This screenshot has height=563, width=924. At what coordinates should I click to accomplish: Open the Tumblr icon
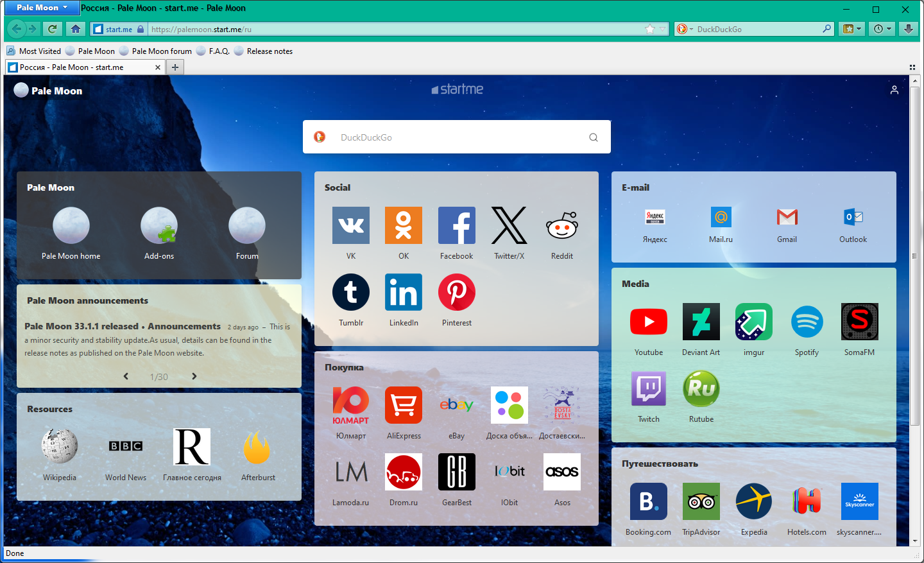[351, 292]
